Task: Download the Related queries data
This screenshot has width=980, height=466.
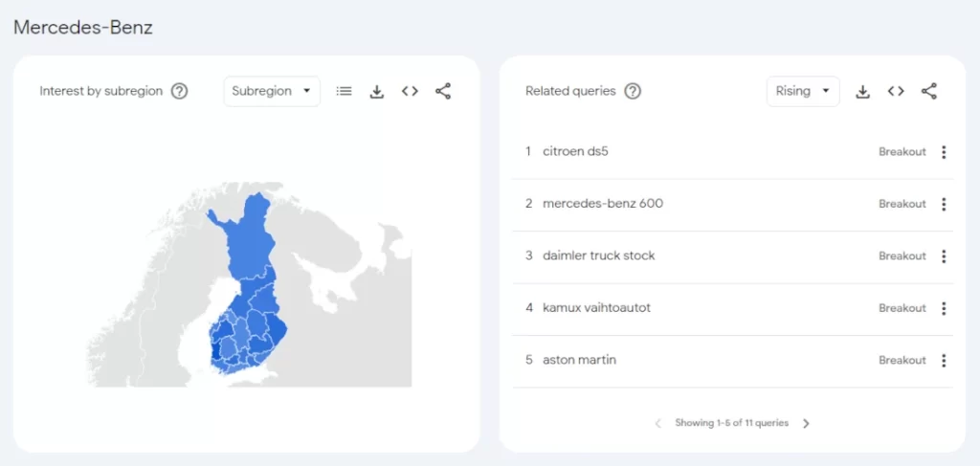Action: 862,91
